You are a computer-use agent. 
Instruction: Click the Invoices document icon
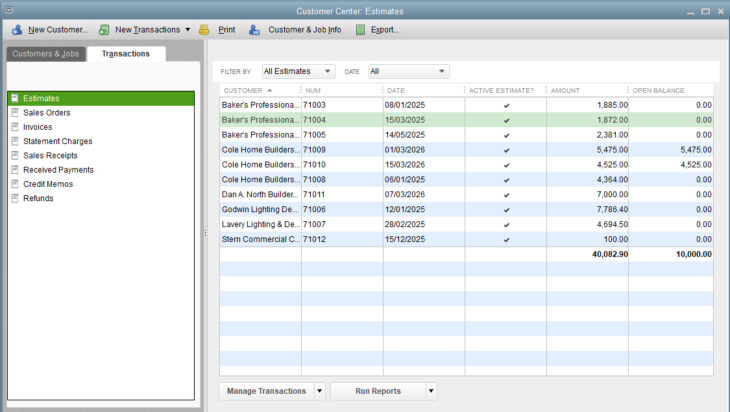pos(15,127)
